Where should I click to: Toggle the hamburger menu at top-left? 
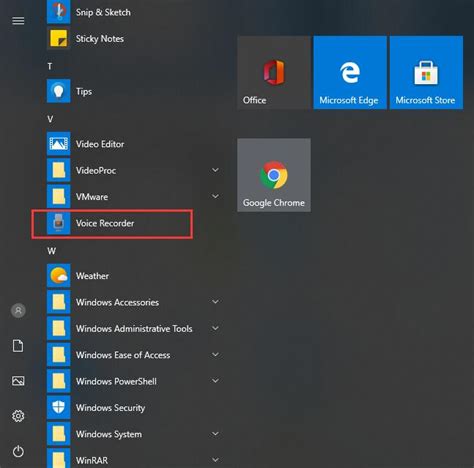click(x=18, y=21)
